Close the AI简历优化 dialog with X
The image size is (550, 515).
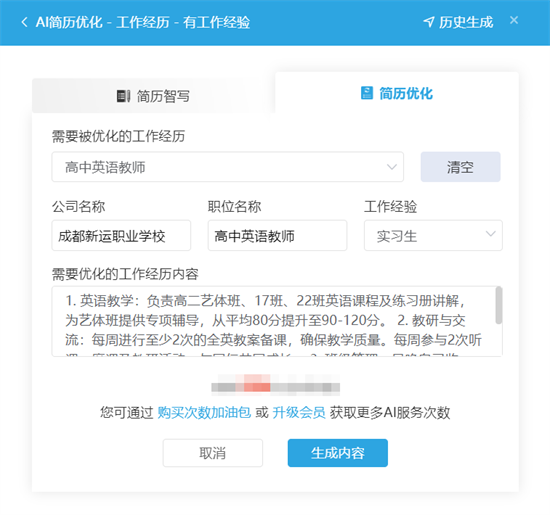[514, 20]
